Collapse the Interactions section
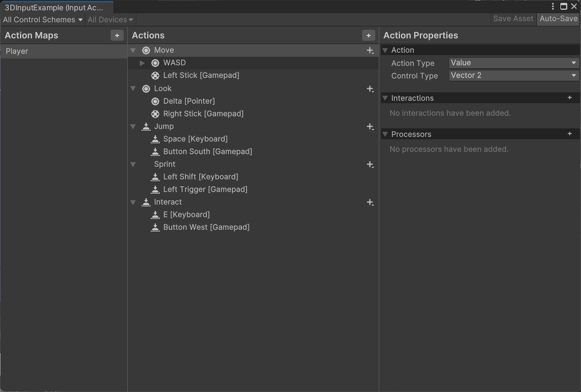The image size is (581, 392). [386, 99]
